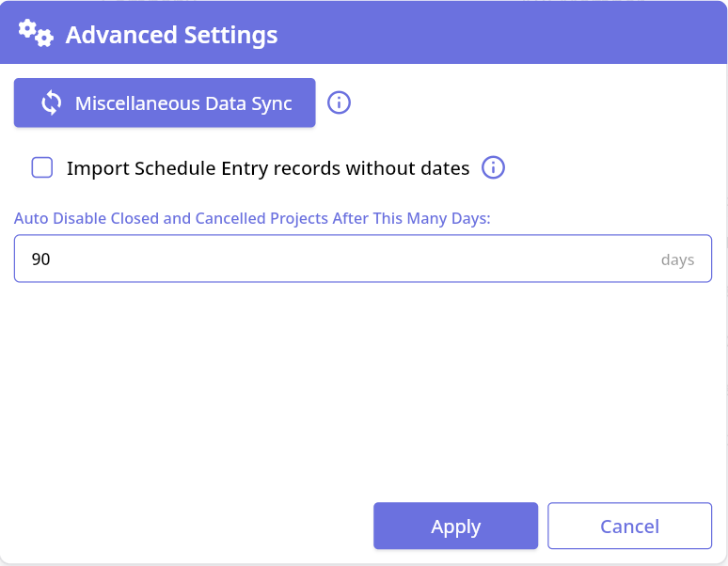Enable Import Schedule Entry records without dates checkbox
Viewport: 728px width, 566px height.
[42, 168]
